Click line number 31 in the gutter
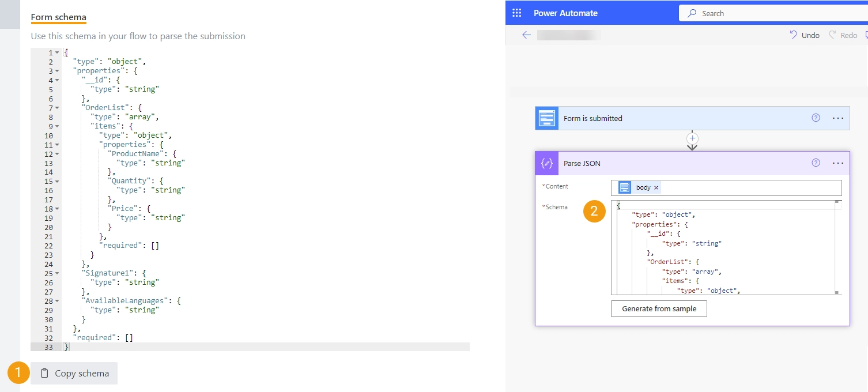This screenshot has height=392, width=868. 48,329
